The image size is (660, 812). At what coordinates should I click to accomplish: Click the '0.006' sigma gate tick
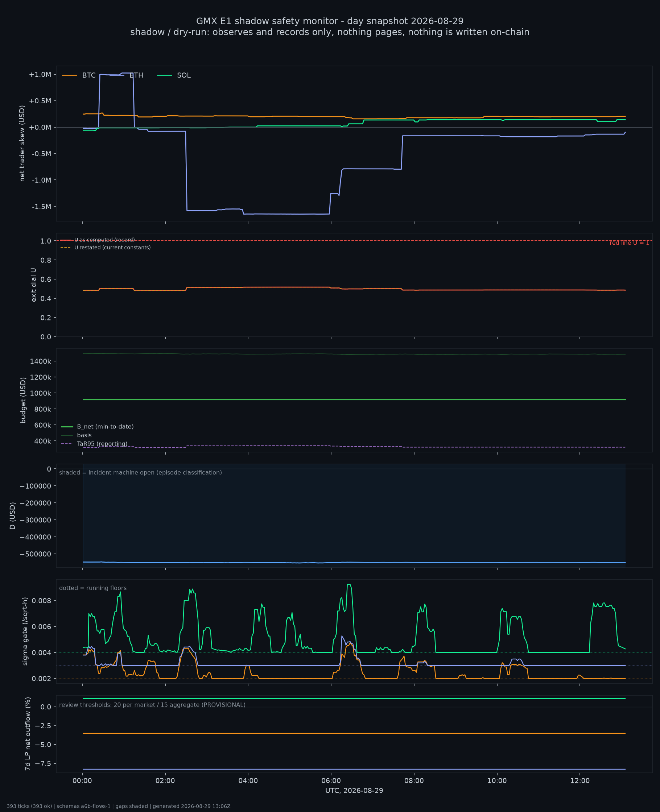click(x=41, y=627)
